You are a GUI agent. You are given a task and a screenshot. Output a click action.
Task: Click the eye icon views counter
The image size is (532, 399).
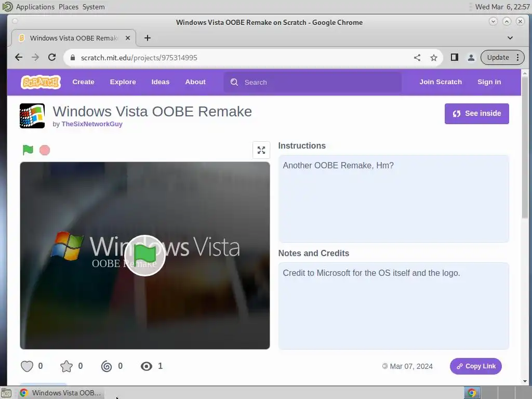click(x=147, y=366)
